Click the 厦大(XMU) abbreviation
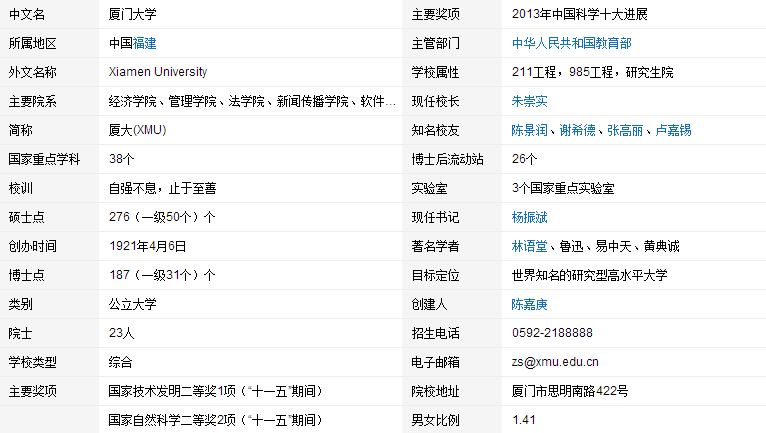The image size is (766, 433). pos(137,130)
